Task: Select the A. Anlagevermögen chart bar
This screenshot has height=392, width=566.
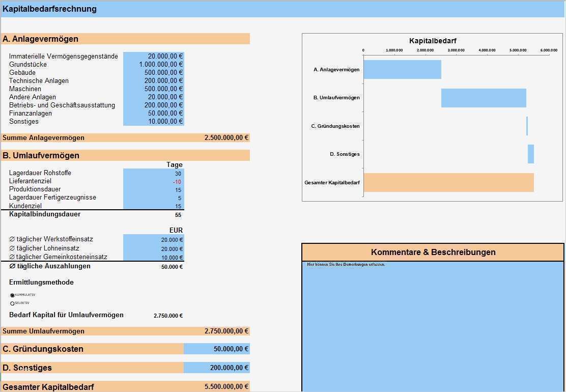Action: (x=402, y=69)
